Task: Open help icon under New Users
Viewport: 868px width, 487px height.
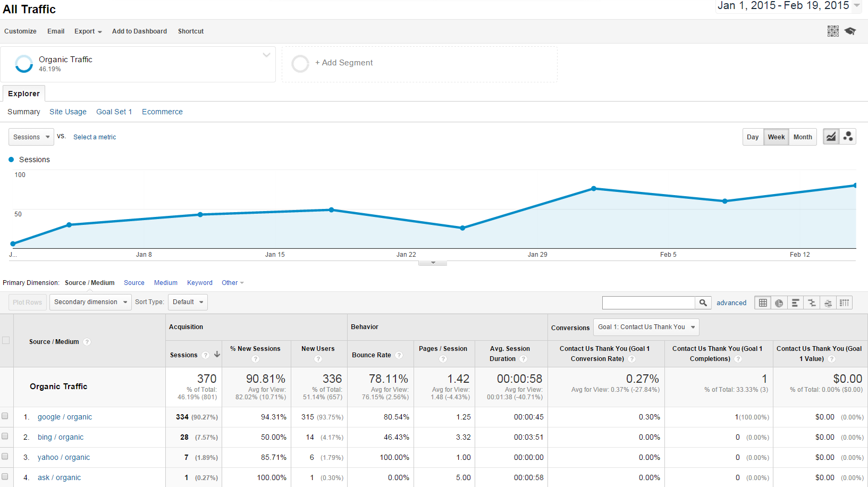Action: coord(318,359)
